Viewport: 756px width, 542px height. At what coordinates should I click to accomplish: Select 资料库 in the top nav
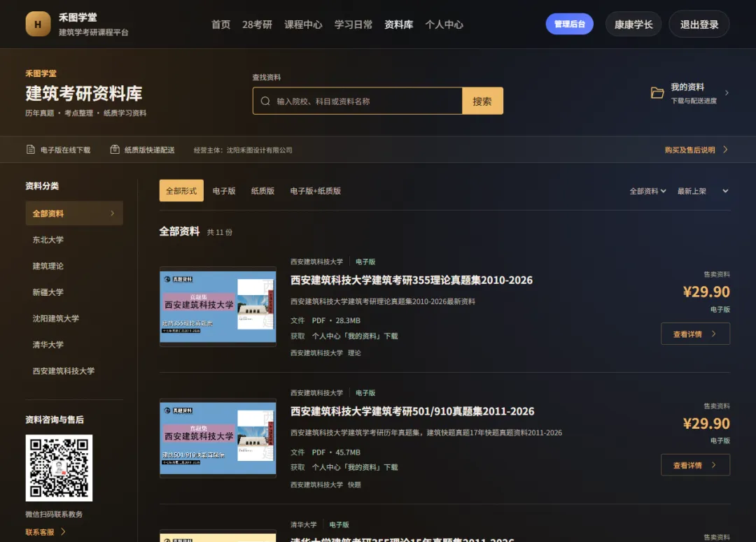399,24
